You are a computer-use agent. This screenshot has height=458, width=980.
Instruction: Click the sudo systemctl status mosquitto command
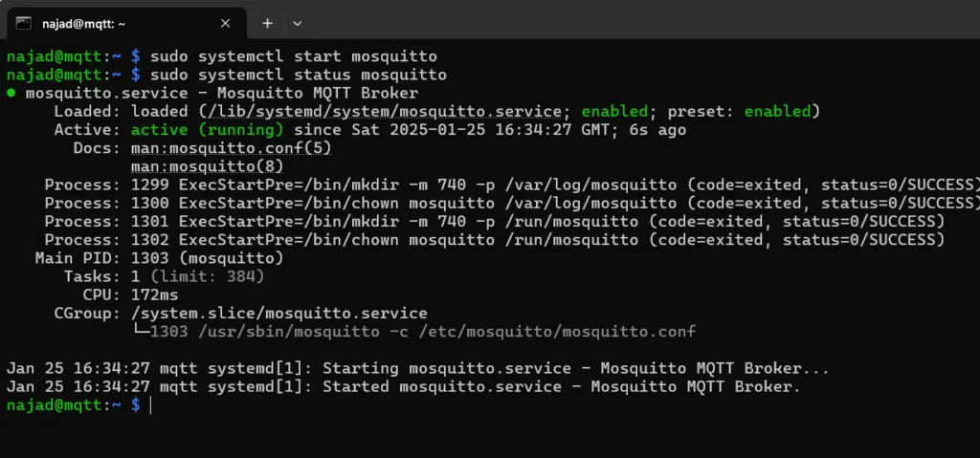click(x=299, y=75)
